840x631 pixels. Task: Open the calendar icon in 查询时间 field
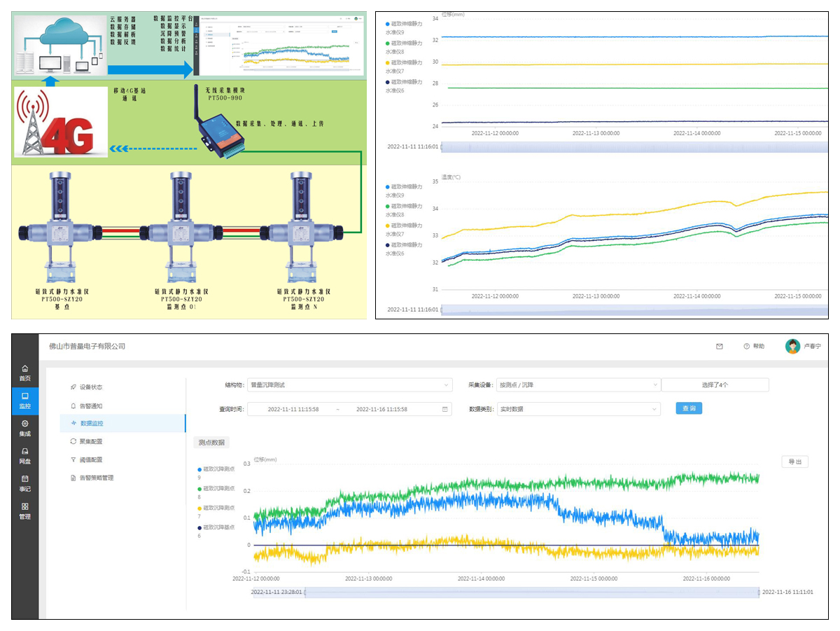(x=445, y=409)
